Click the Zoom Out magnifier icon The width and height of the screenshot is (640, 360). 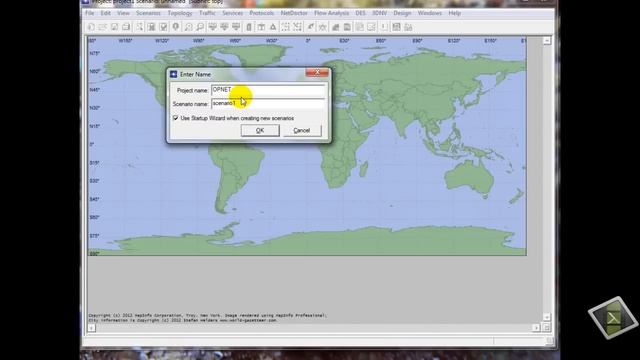[x=200, y=27]
